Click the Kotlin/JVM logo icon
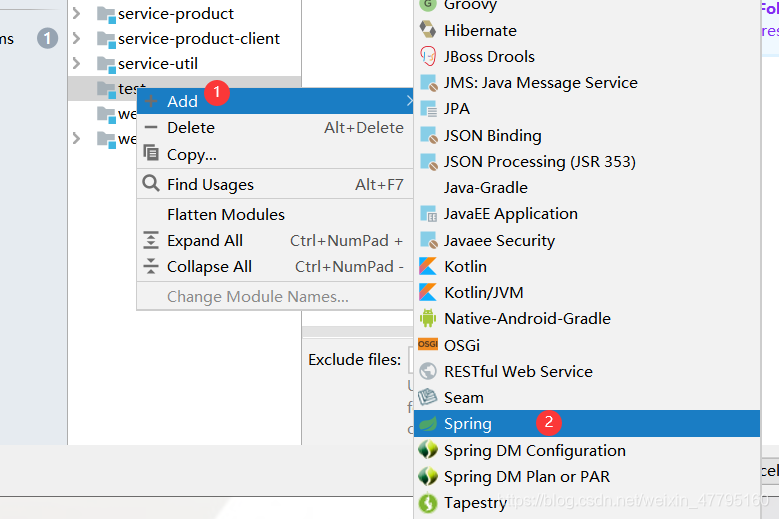Image resolution: width=779 pixels, height=519 pixels. coord(428,293)
